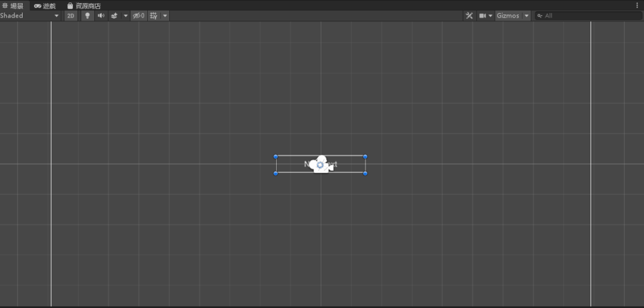The height and width of the screenshot is (308, 644).
Task: Click the top-left blue rect handle
Action: [x=275, y=157]
